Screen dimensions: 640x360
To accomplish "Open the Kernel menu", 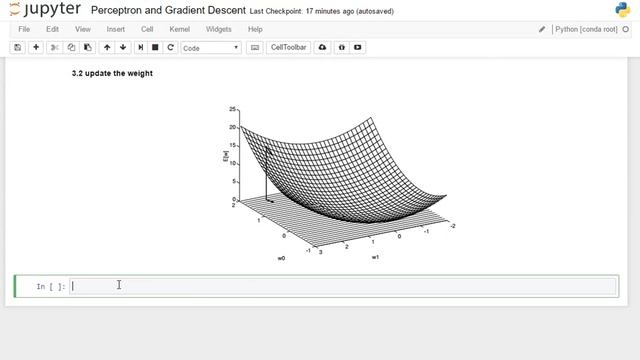I will pos(180,29).
